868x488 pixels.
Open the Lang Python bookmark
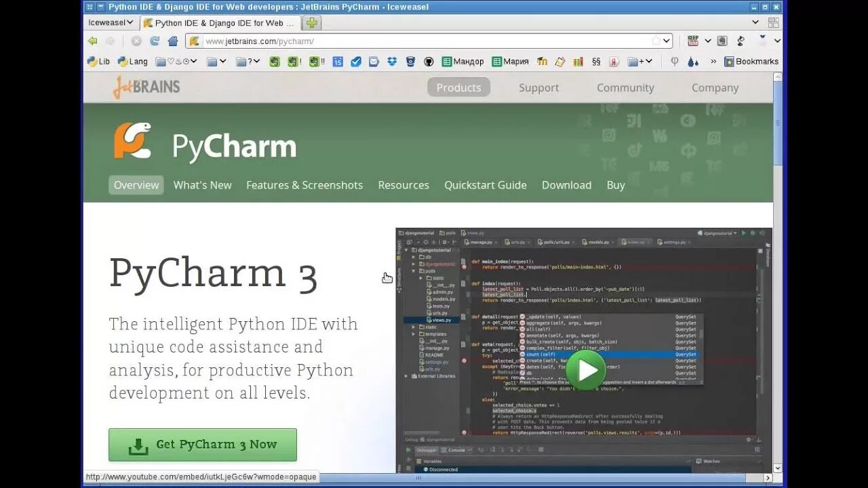tap(133, 61)
